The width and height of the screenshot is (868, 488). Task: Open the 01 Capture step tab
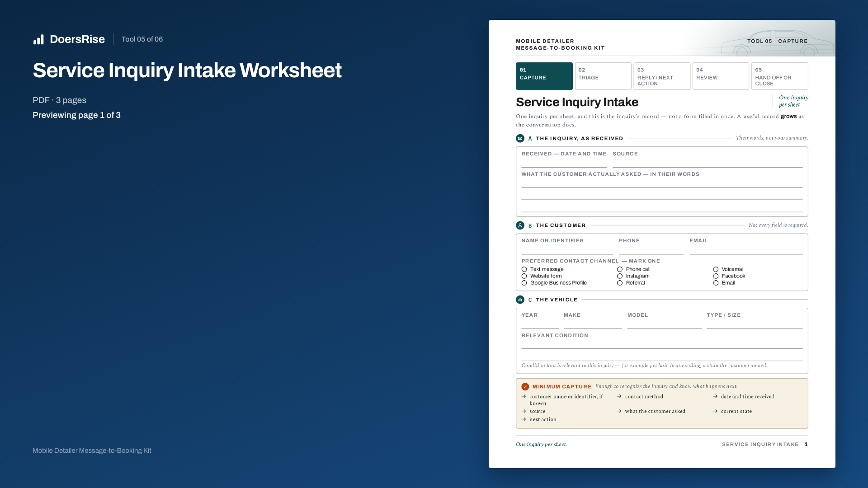tap(544, 76)
